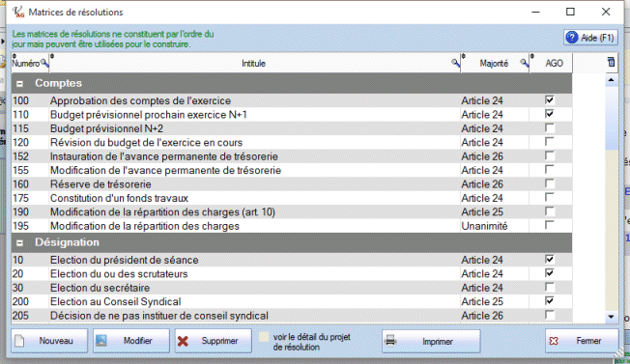Select row 'Instauration de l'avance permanente de trésorerie'

[292, 156]
